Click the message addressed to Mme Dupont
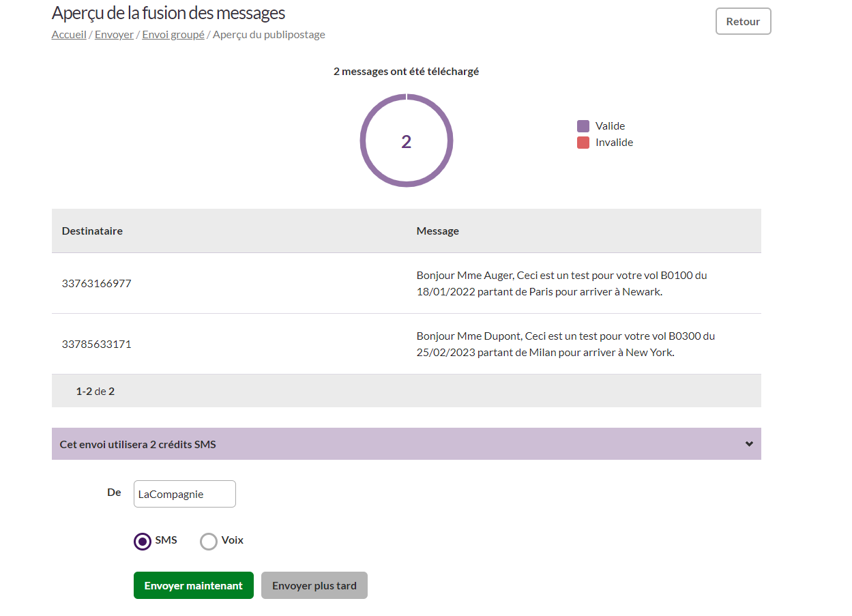The width and height of the screenshot is (852, 616). click(565, 344)
